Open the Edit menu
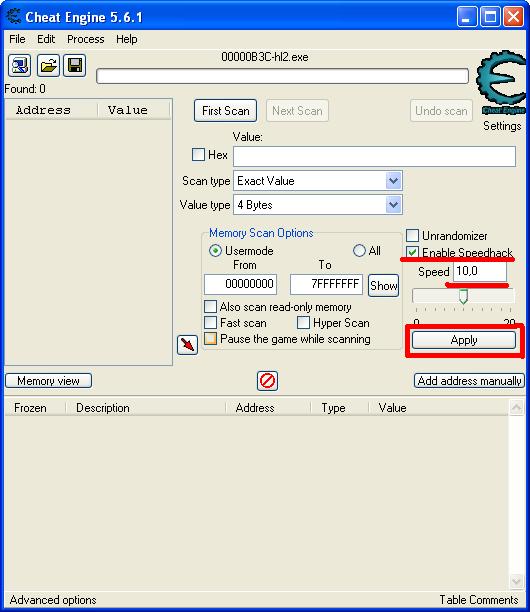This screenshot has height=612, width=530. pyautogui.click(x=46, y=39)
